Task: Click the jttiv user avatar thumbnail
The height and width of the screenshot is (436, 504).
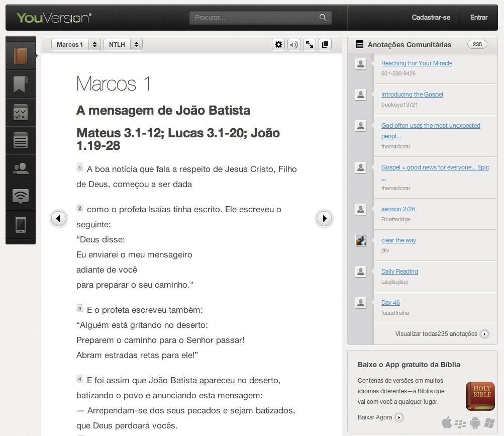Action: [x=361, y=240]
